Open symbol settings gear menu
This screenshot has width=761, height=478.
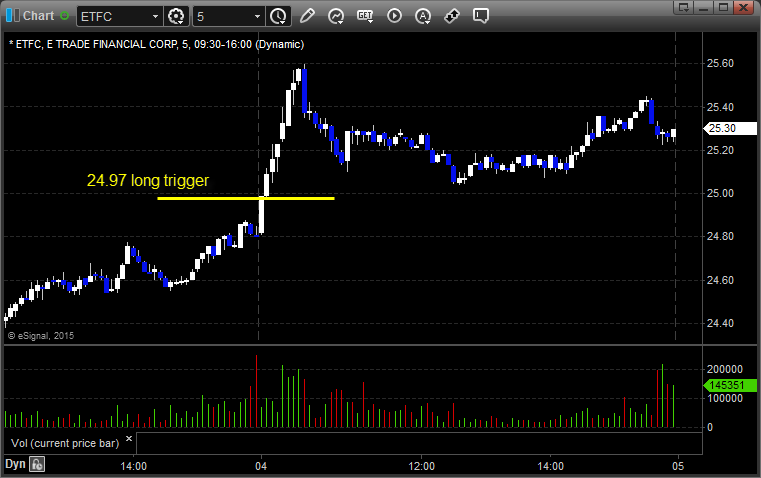(x=176, y=16)
